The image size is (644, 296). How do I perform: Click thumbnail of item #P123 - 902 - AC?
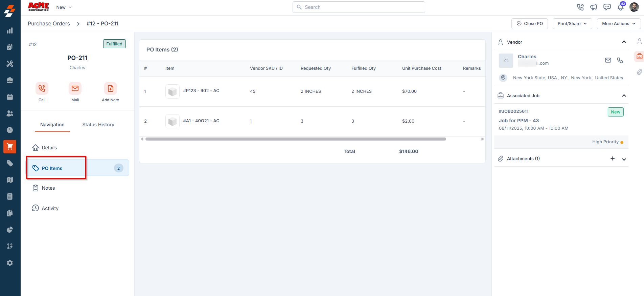point(172,91)
